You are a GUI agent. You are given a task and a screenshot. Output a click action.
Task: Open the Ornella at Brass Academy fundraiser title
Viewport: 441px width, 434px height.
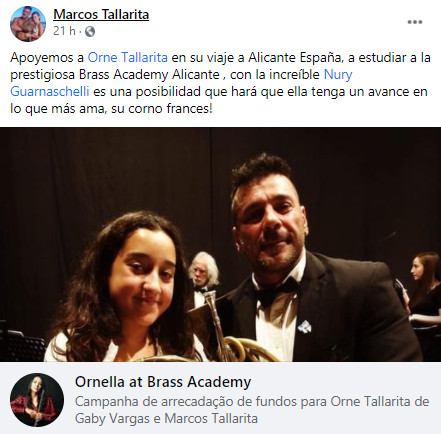pyautogui.click(x=163, y=382)
